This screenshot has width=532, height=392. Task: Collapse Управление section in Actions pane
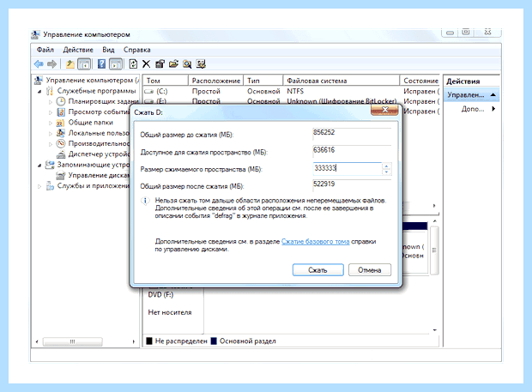[493, 95]
